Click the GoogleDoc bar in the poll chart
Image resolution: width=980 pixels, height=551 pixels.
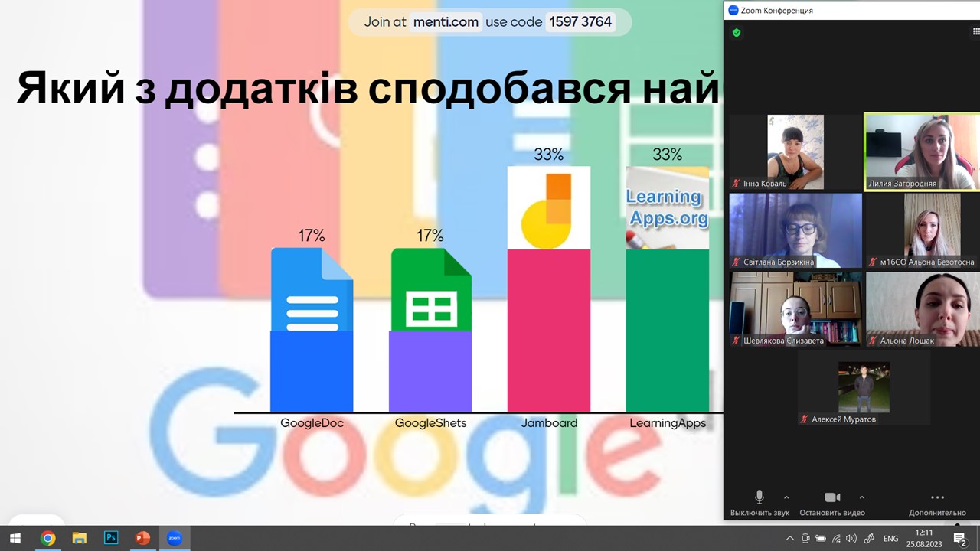coord(312,371)
